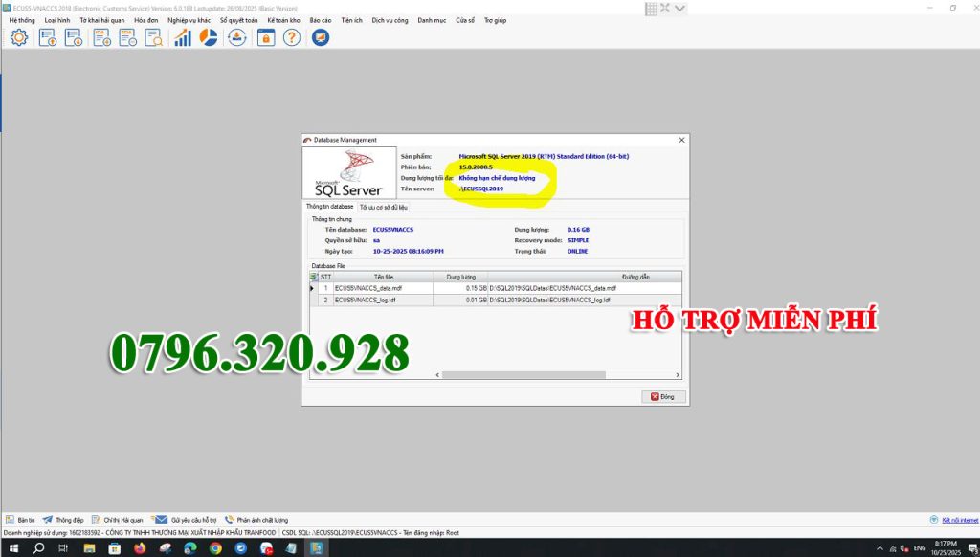
Task: Click the grid selector icon beside STT
Action: 312,277
